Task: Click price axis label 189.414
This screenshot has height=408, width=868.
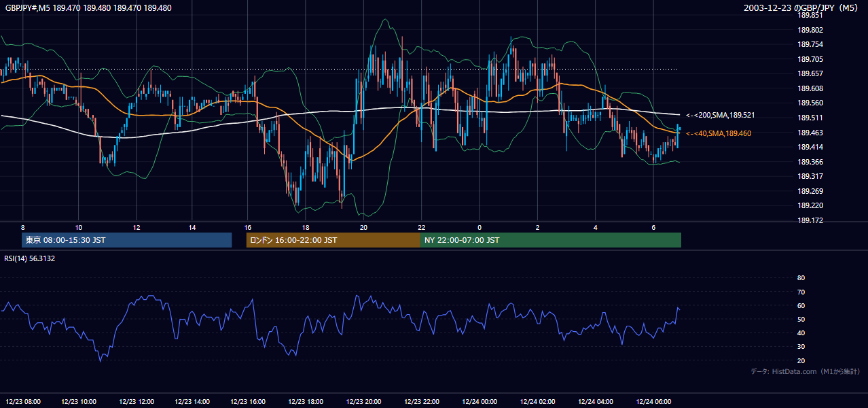Action: tap(810, 147)
